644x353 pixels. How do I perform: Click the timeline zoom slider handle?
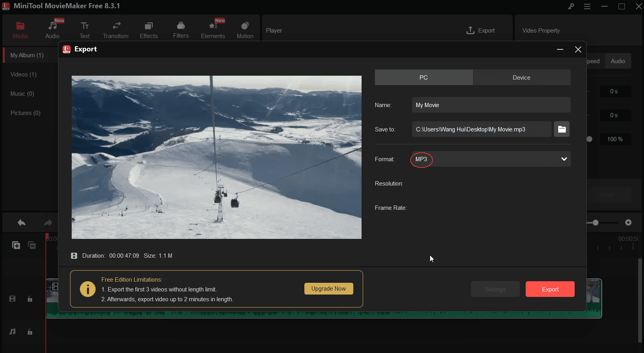point(595,222)
